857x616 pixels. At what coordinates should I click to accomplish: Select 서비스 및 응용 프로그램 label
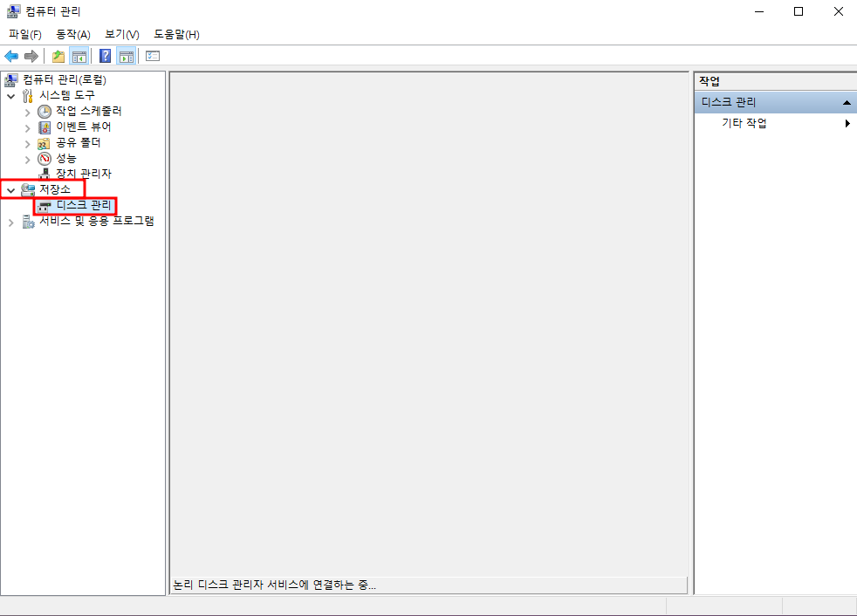97,221
